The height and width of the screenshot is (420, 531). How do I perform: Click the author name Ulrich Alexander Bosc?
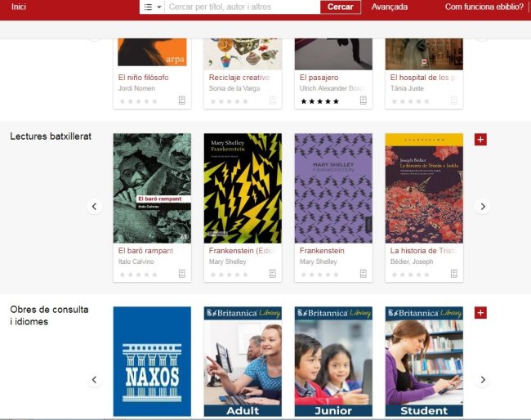pos(332,88)
